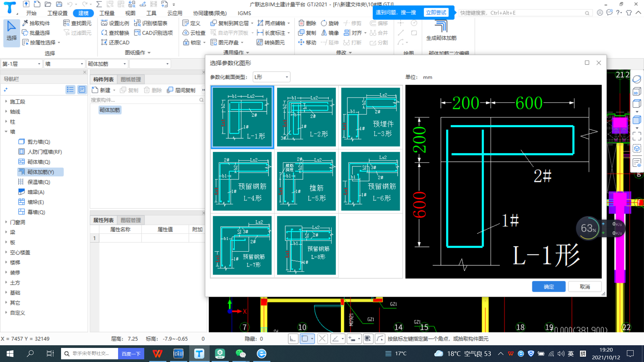
Task: Click 层间复制 inter-floor copy
Action: [x=181, y=90]
